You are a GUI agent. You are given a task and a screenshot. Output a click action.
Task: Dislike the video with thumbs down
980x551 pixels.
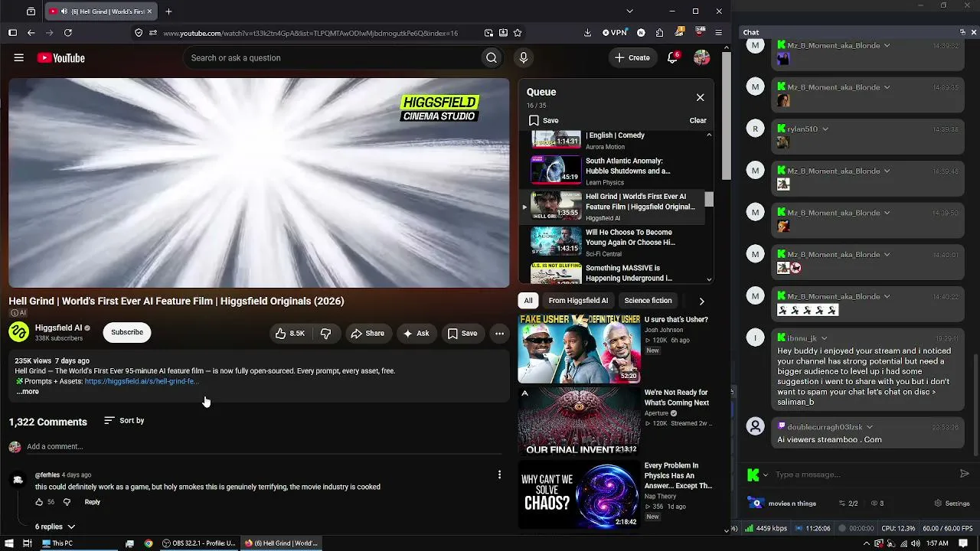[325, 333]
